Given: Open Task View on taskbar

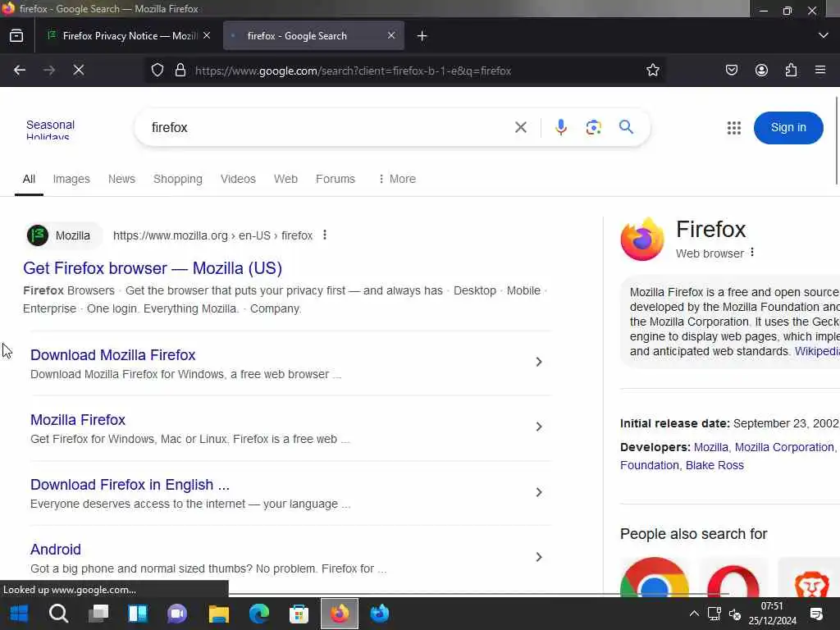Looking at the screenshot, I should click(98, 614).
